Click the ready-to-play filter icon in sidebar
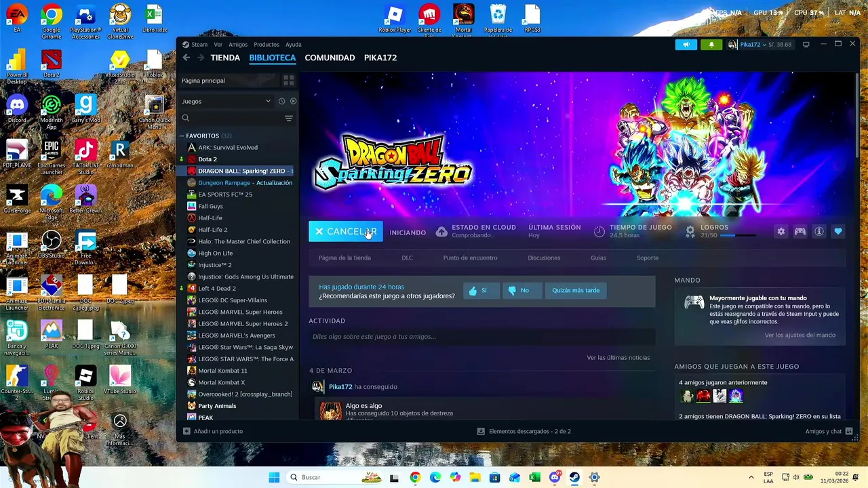868x488 pixels. (x=293, y=101)
